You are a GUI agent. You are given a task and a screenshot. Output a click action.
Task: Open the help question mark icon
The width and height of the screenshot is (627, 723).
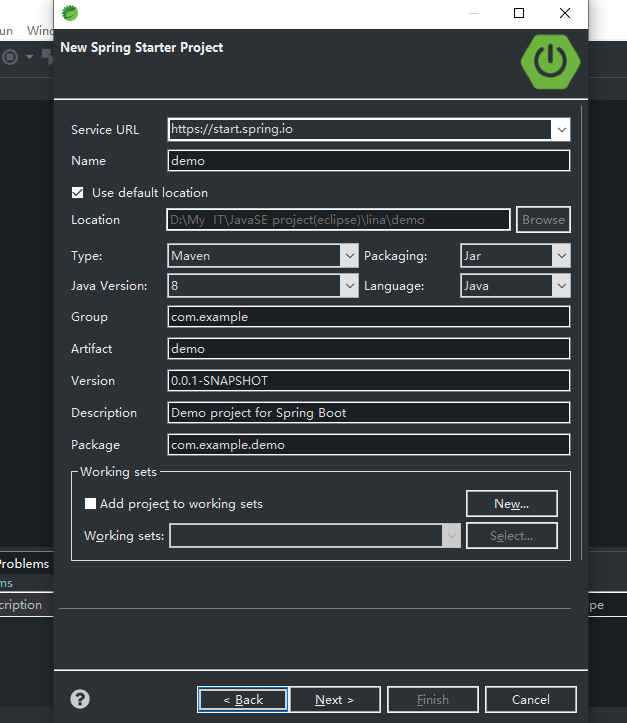point(80,699)
